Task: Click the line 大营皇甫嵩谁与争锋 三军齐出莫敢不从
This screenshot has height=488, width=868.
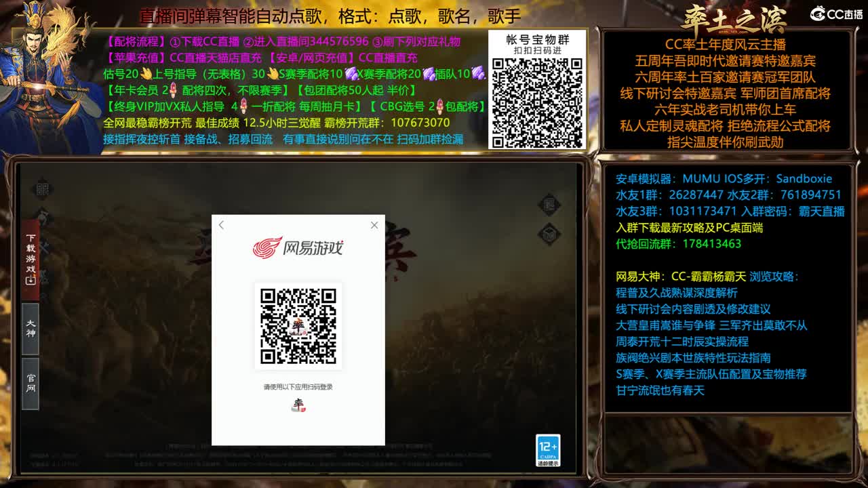Action: tap(711, 325)
